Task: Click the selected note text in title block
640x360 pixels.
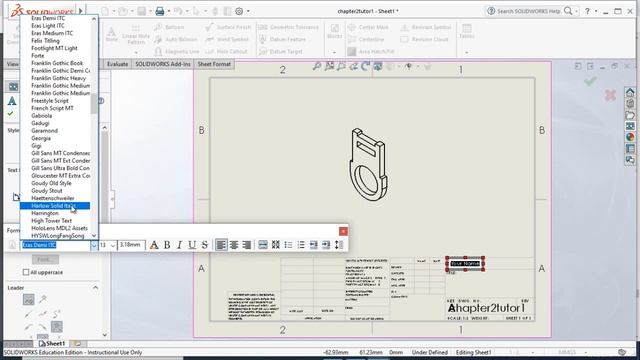Action: [465, 263]
